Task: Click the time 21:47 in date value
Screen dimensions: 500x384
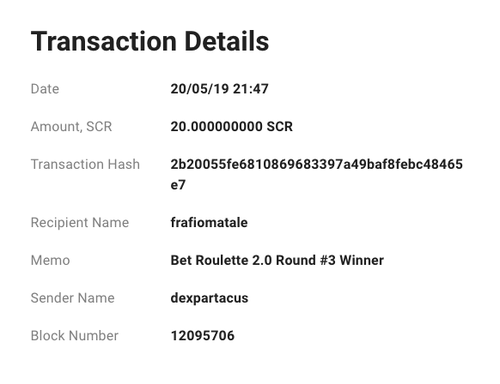Action: coord(251,89)
